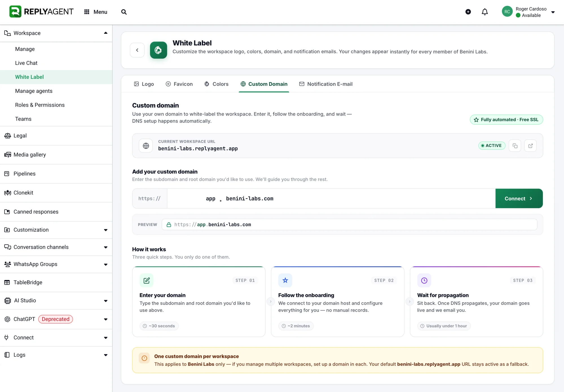Click the Step 03 clock icon
The image size is (564, 392).
[424, 280]
